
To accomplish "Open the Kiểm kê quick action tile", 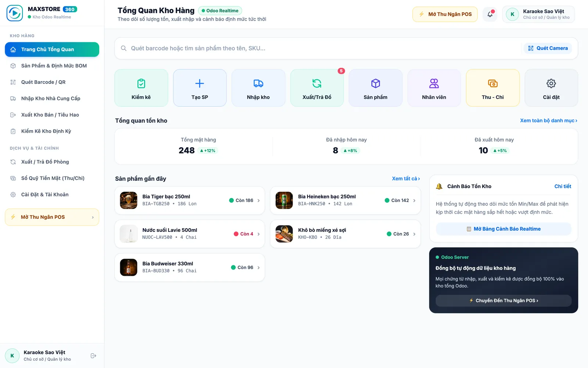I will point(141,88).
